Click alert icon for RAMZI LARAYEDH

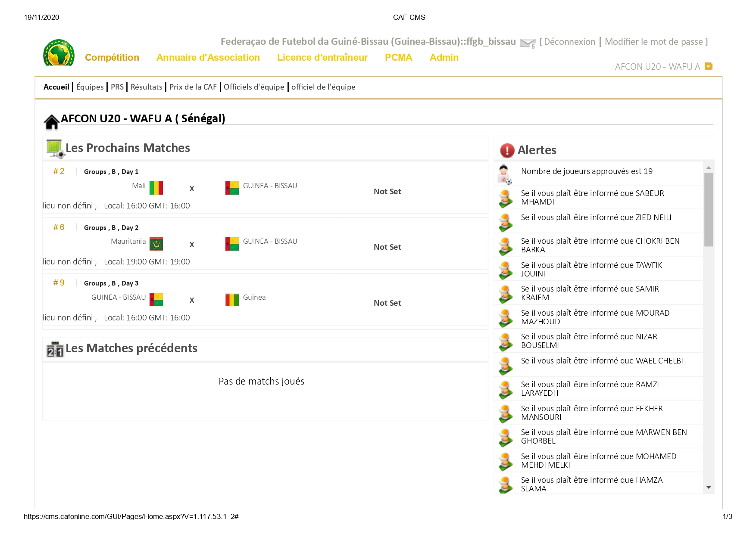[505, 390]
